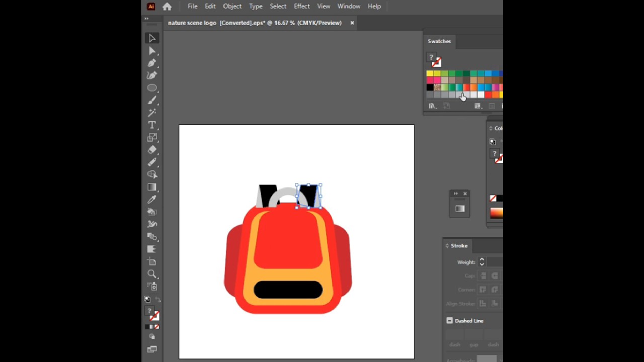The image size is (644, 362).
Task: Select the Blend tool
Action: pyautogui.click(x=152, y=237)
